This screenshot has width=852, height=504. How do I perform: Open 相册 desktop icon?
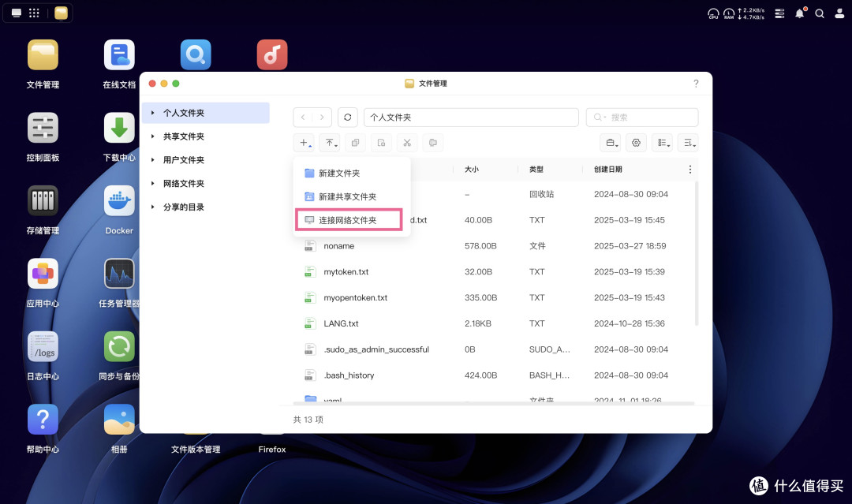click(119, 420)
